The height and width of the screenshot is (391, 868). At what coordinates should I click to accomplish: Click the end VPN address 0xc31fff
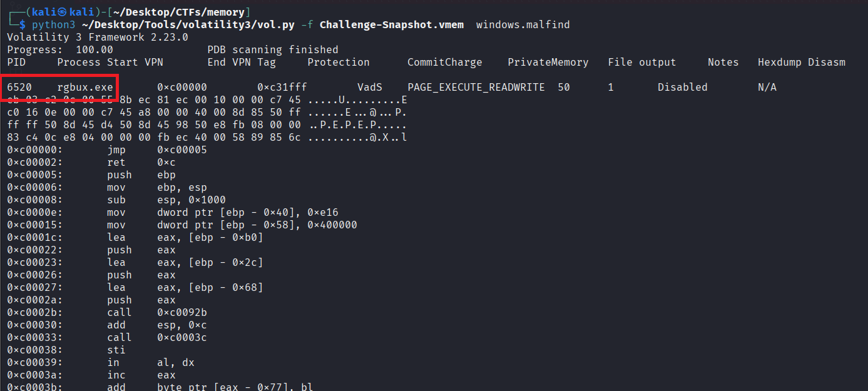(x=282, y=88)
